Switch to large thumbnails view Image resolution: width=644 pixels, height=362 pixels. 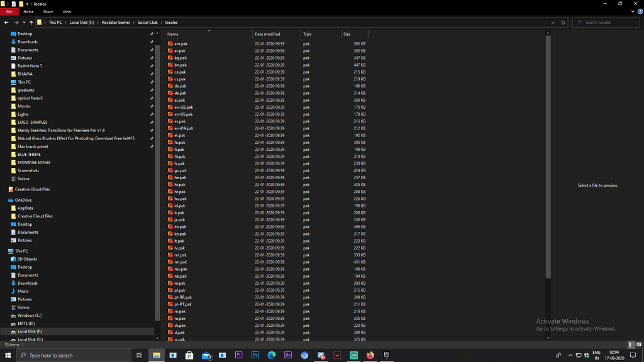[x=638, y=344]
